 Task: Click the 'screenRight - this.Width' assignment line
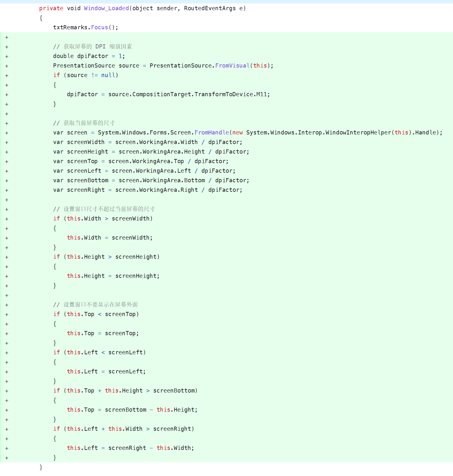[x=130, y=448]
